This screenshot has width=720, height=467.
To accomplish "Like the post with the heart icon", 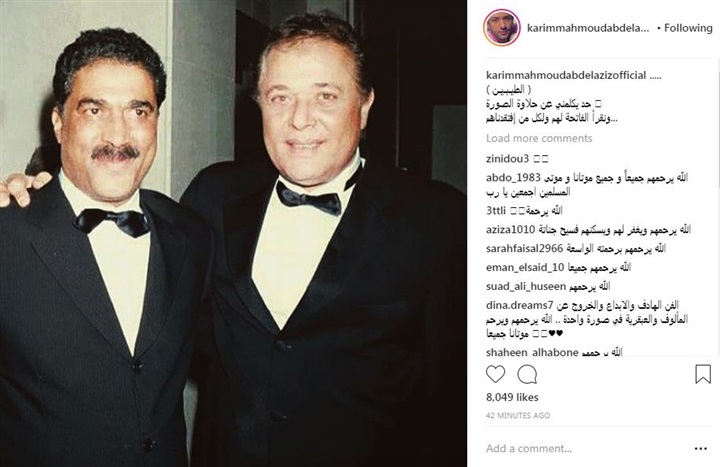I will 495,374.
